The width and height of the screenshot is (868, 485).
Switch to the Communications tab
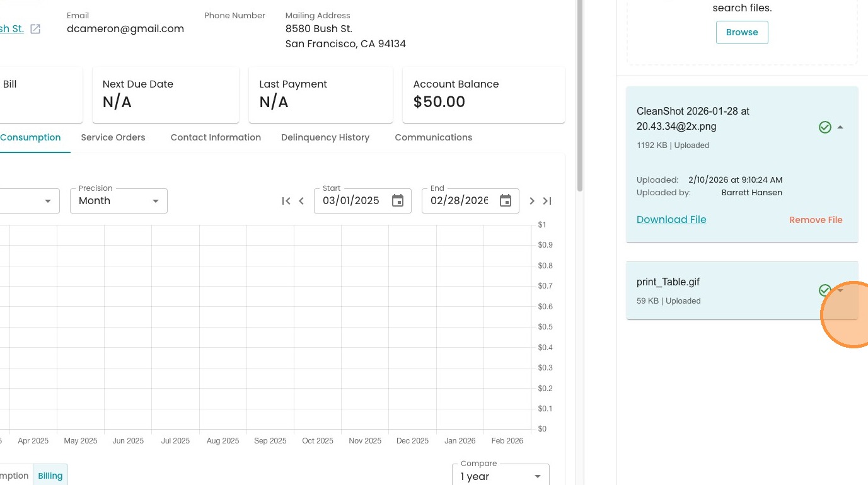434,137
